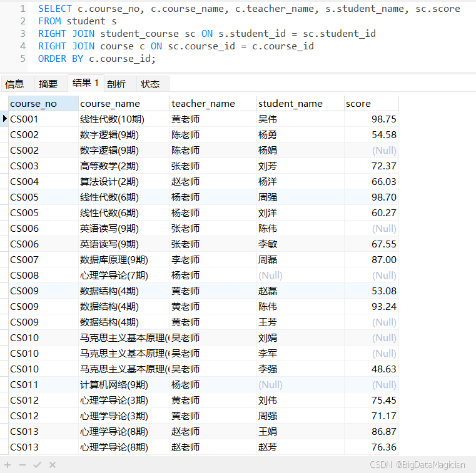The image size is (476, 473).
Task: Select the CS011 course number cell
Action: pos(43,384)
